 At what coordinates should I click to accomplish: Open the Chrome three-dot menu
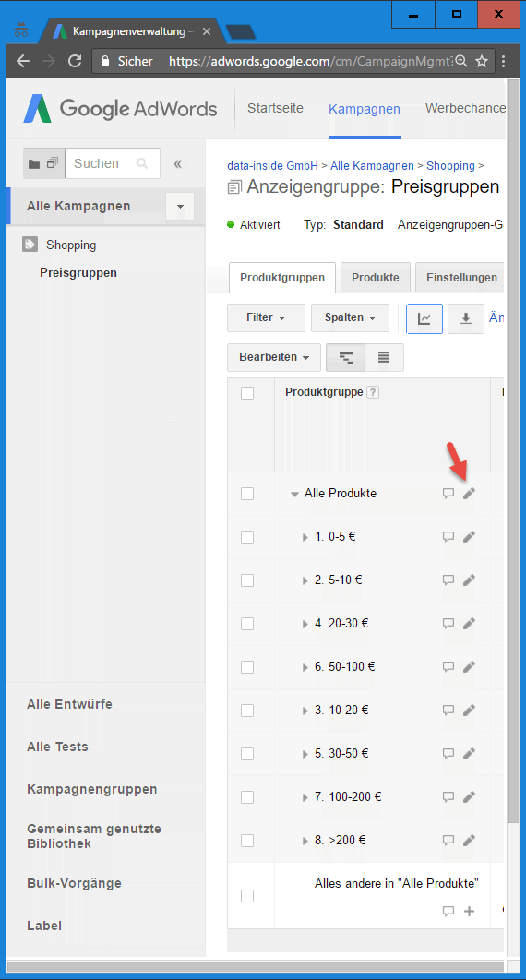[x=504, y=61]
